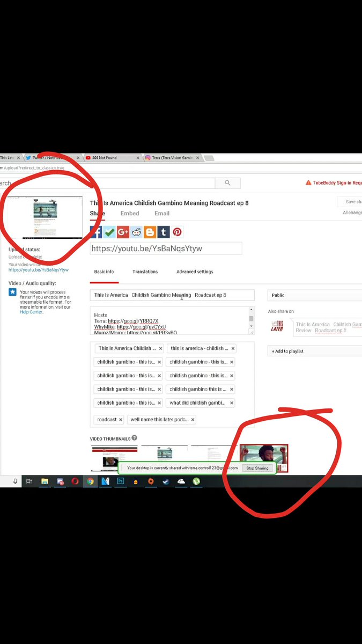Viewport: 362px width, 644px height.
Task: Share video on Reddit icon
Action: tap(136, 232)
